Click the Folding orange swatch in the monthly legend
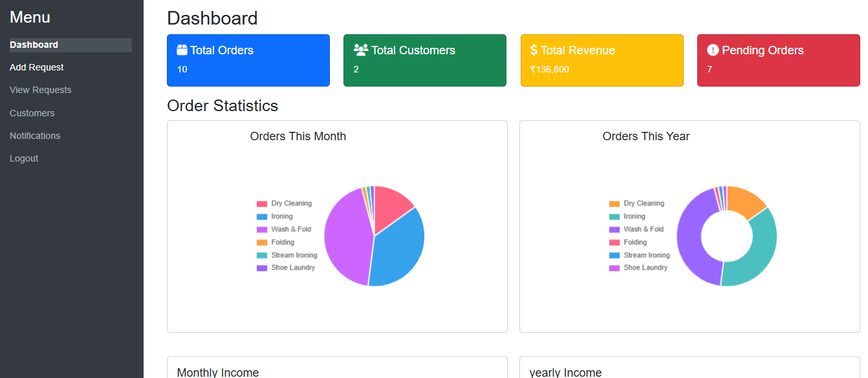The width and height of the screenshot is (868, 378). (262, 242)
